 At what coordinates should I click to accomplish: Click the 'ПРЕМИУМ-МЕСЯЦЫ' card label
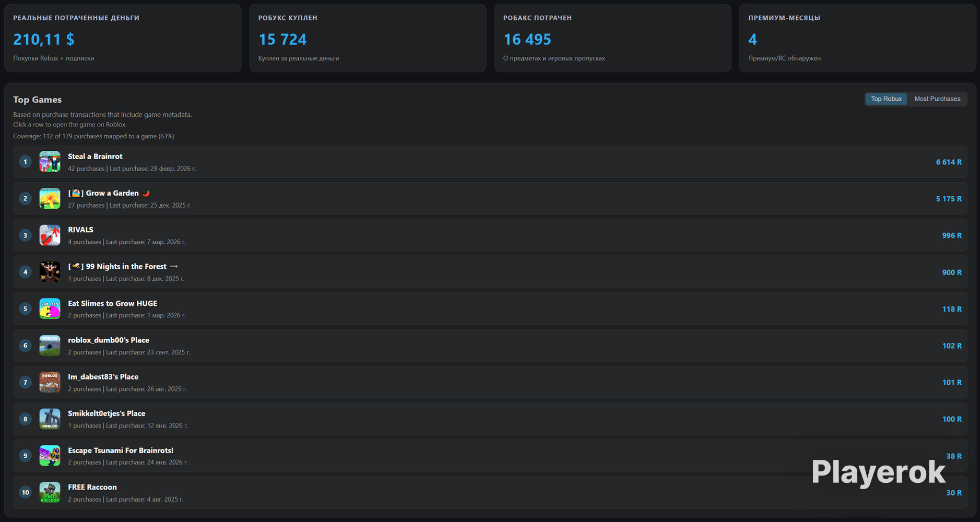tap(784, 18)
